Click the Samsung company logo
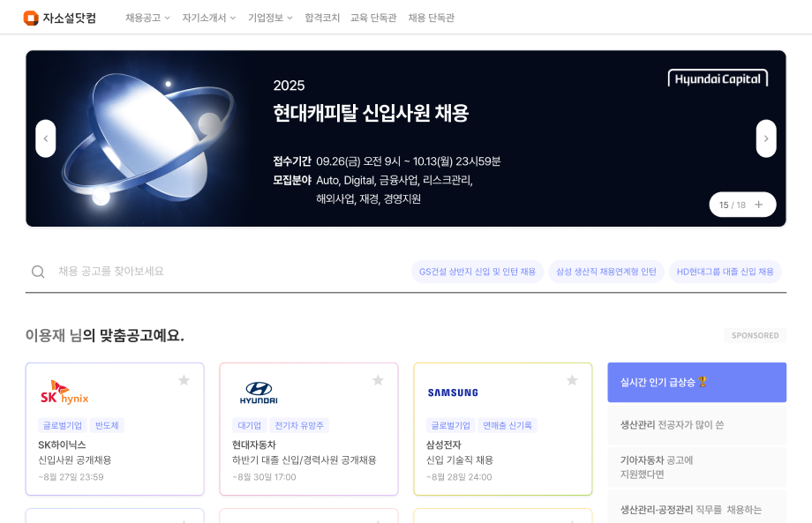812x523 pixels. click(453, 392)
